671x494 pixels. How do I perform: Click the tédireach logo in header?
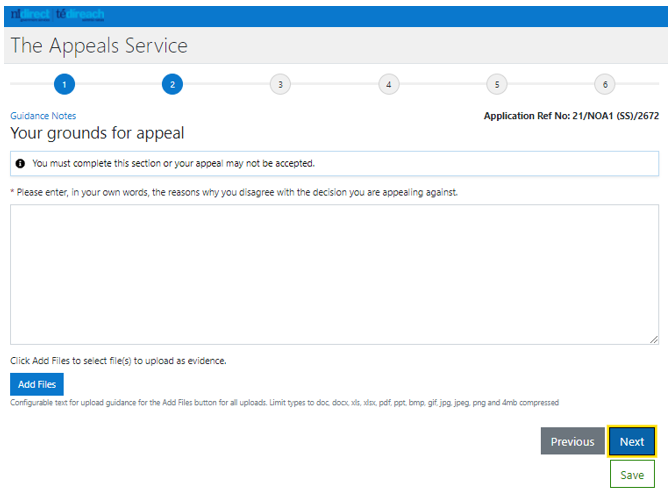[80, 15]
